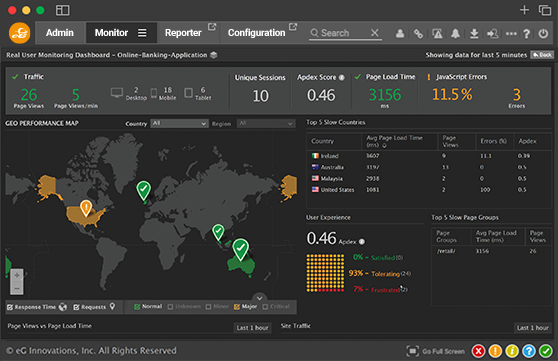This screenshot has width=558, height=361.
Task: Click the Malaysia row in slow countries
Action: pos(429,179)
